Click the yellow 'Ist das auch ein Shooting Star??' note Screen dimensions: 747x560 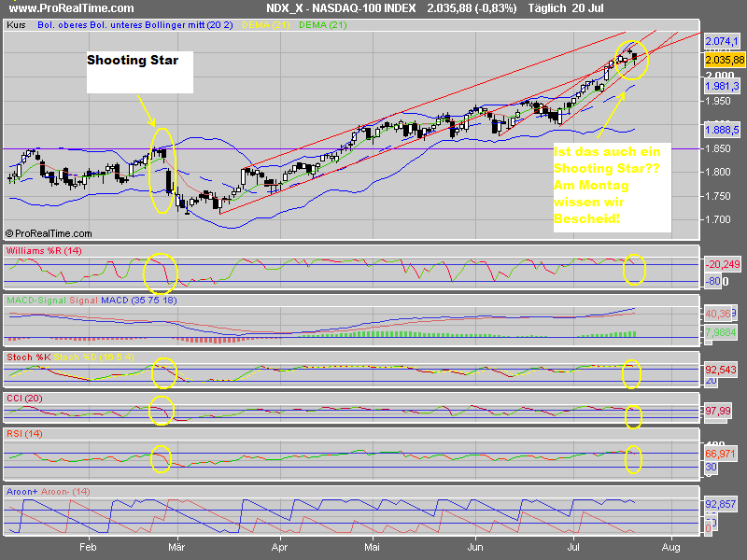tap(613, 188)
